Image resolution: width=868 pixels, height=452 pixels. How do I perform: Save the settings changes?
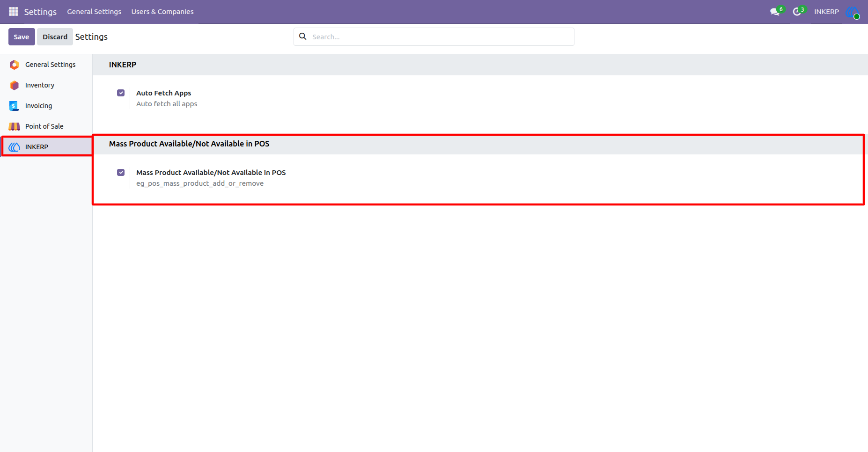22,36
